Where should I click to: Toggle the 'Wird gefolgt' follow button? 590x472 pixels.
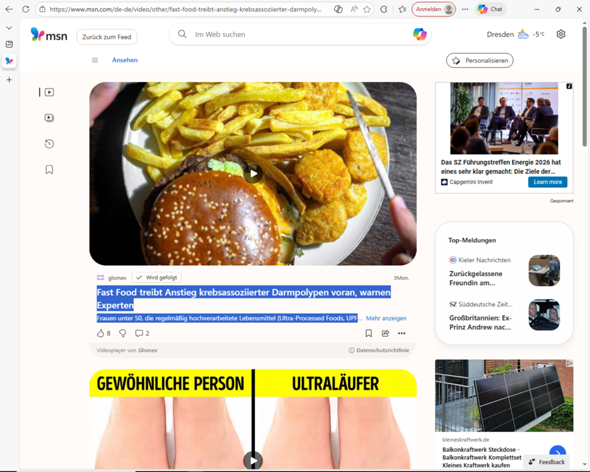coord(157,277)
